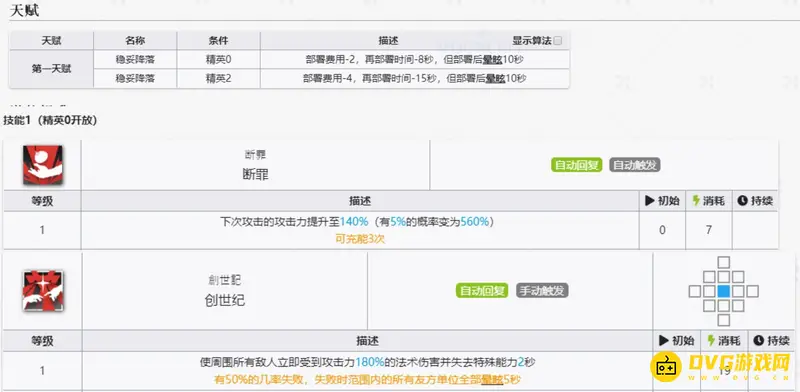The image size is (800, 392).
Task: Click the 持续 header in 断罪 table
Action: click(755, 201)
